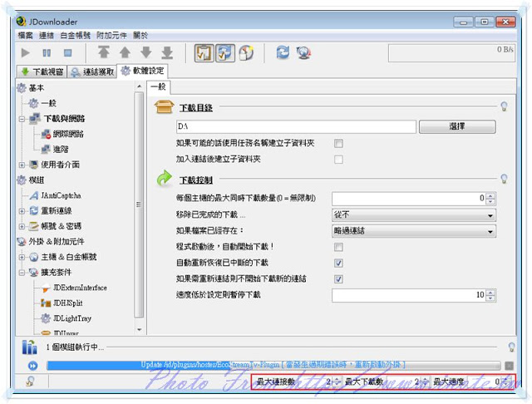Toggle automatic reconnect toolbar icon

click(x=225, y=53)
